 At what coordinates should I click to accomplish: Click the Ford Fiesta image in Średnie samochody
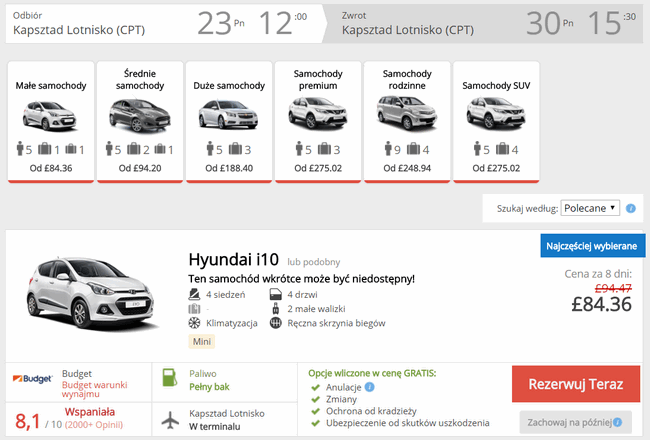tap(140, 115)
